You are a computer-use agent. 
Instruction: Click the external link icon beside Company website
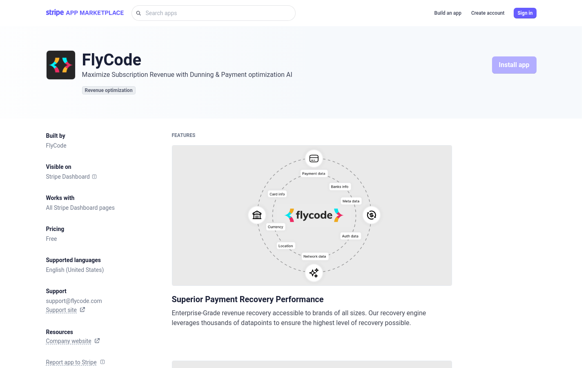coord(97,341)
